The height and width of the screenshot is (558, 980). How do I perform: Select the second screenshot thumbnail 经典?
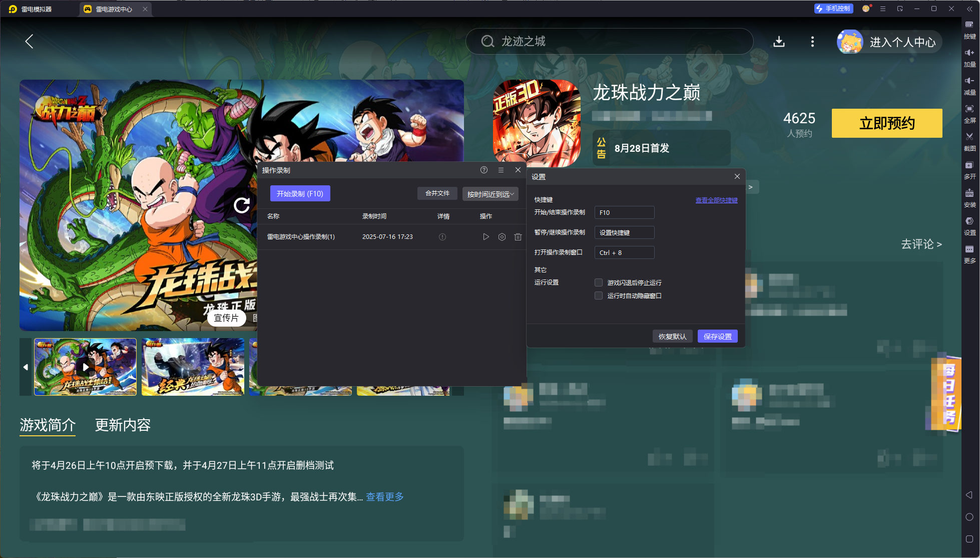tap(193, 367)
